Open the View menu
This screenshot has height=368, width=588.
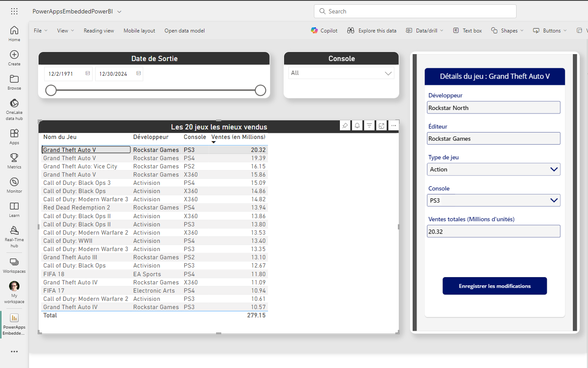(x=65, y=31)
